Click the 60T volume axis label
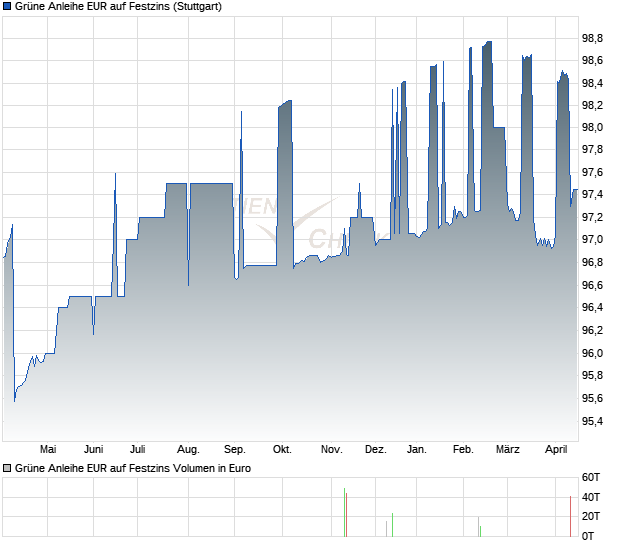 tap(591, 478)
